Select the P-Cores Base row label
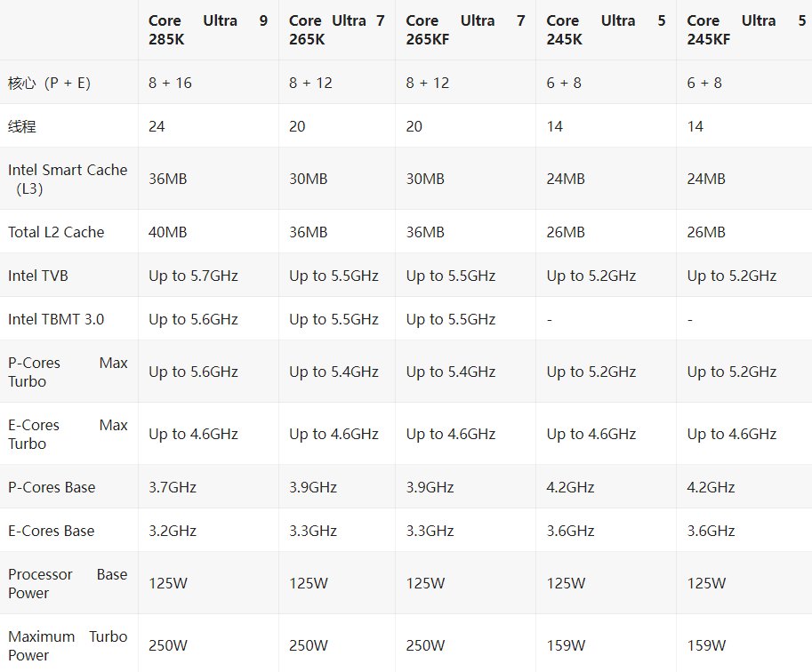This screenshot has width=812, height=672. click(x=52, y=487)
